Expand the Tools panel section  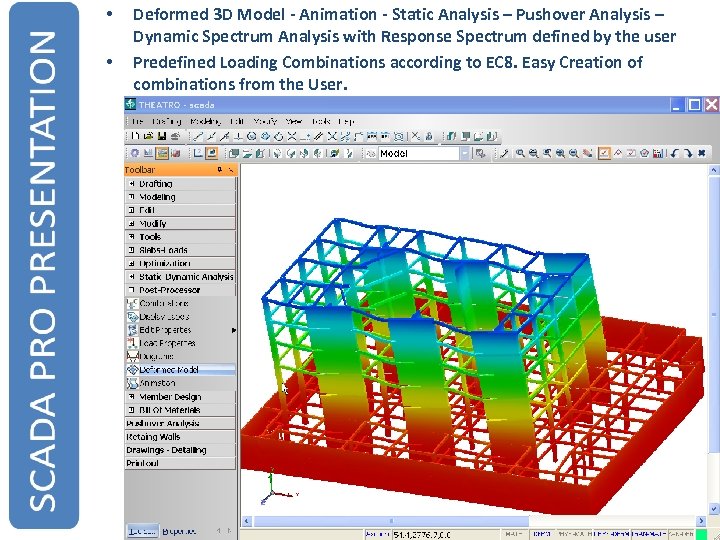180,237
